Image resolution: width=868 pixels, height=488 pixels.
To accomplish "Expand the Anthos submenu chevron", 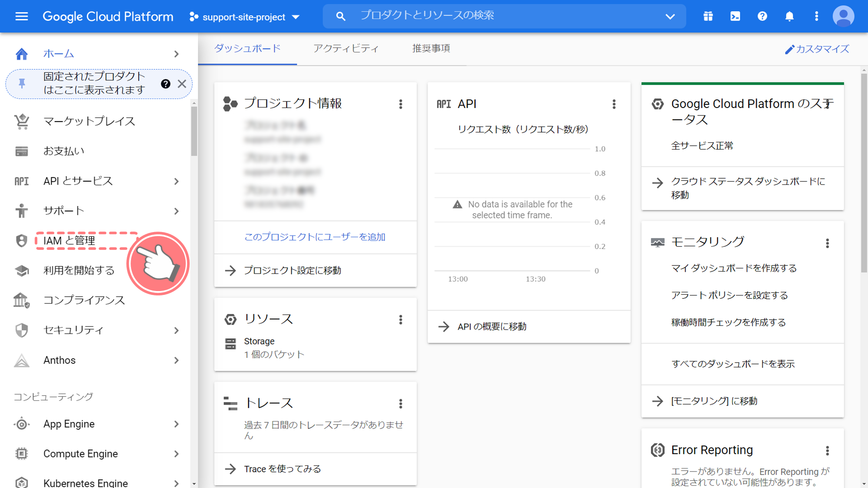I will coord(176,360).
